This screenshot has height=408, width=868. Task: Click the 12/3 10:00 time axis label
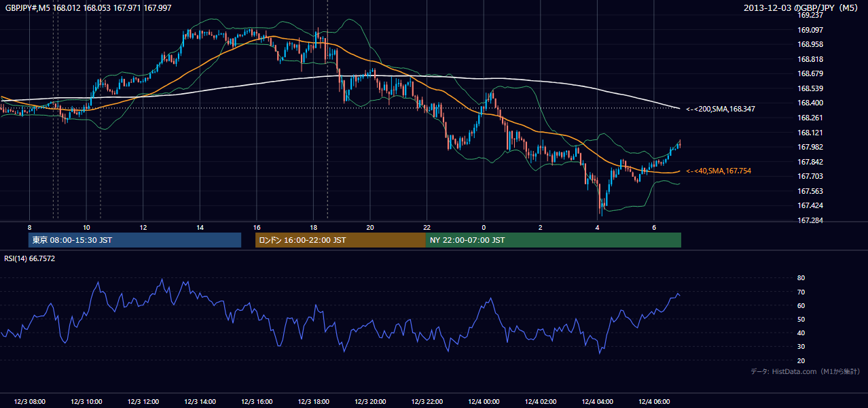pos(86,402)
